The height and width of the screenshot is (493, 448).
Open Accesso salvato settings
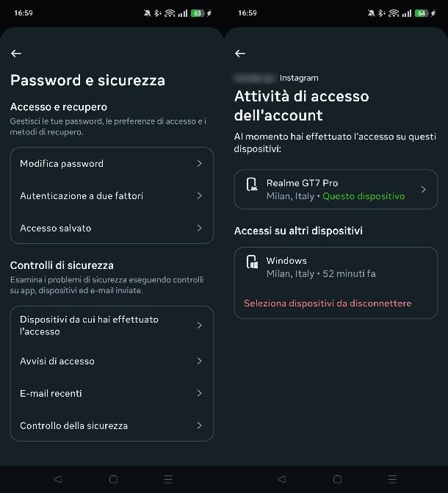click(x=112, y=228)
